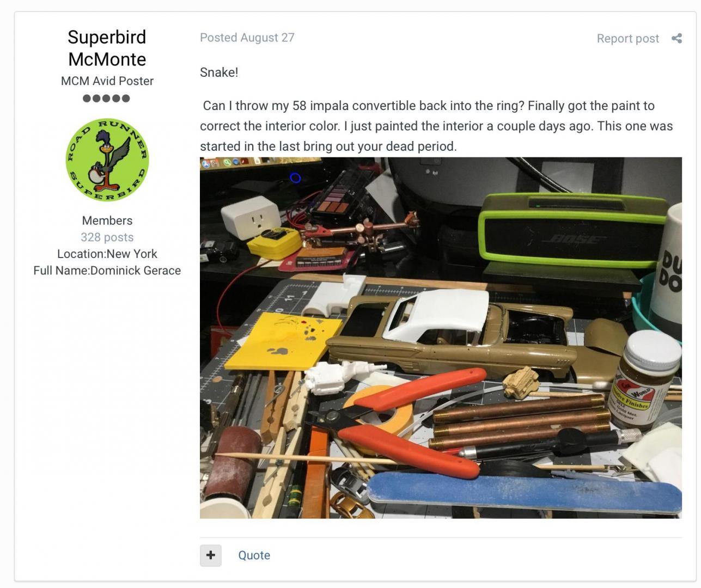This screenshot has height=588, width=701.
Task: Click the Report post link
Action: tap(627, 39)
